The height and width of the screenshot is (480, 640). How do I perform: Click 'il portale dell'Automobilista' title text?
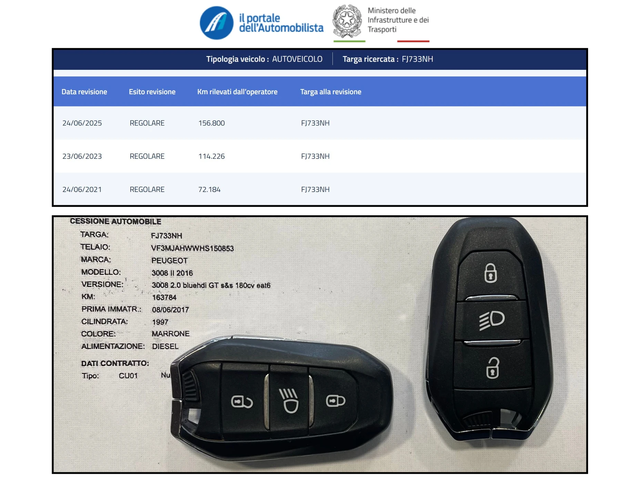(281, 23)
